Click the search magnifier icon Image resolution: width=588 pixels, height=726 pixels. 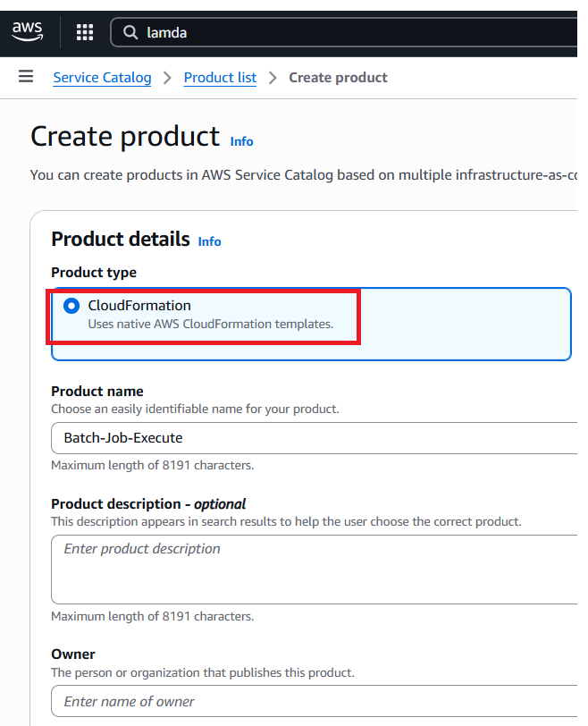130,33
